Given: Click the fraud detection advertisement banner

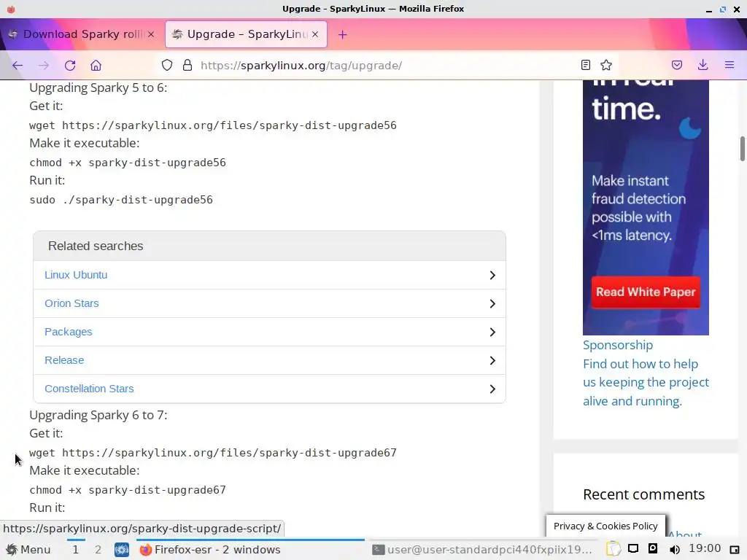Looking at the screenshot, I should 646,208.
